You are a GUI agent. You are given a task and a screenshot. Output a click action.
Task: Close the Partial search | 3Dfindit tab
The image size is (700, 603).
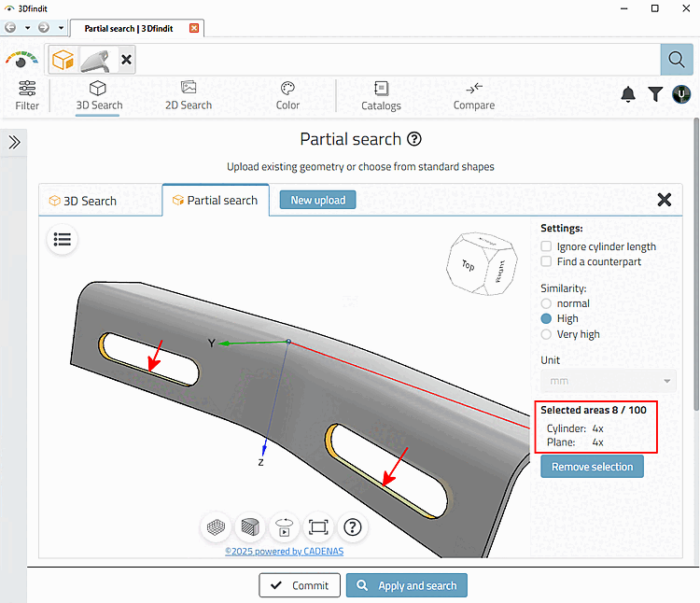click(x=194, y=28)
